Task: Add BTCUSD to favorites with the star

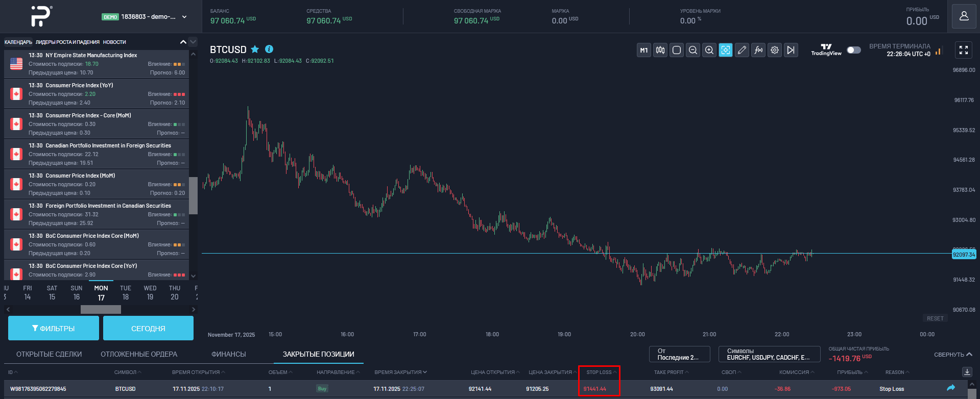Action: tap(255, 49)
